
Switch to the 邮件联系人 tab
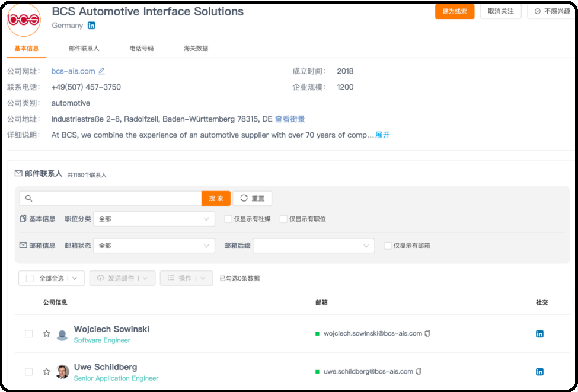point(84,48)
